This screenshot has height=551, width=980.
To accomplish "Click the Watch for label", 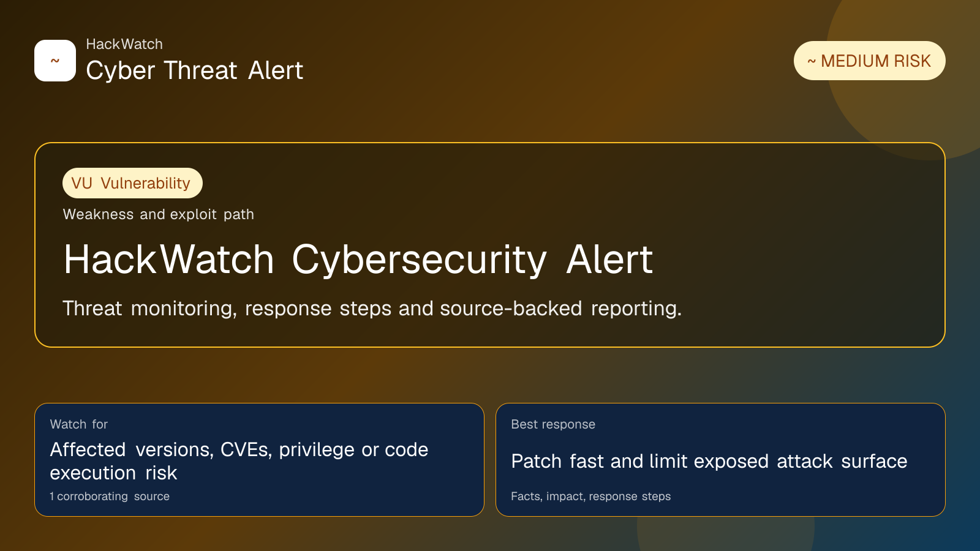I will (78, 424).
